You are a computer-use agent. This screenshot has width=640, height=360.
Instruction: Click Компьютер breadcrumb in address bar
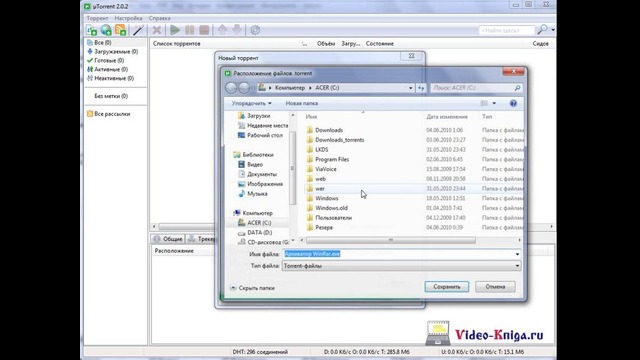[290, 88]
